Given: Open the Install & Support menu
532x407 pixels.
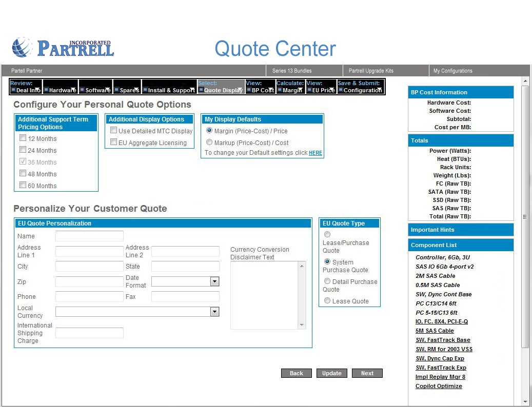Looking at the screenshot, I should [169, 87].
